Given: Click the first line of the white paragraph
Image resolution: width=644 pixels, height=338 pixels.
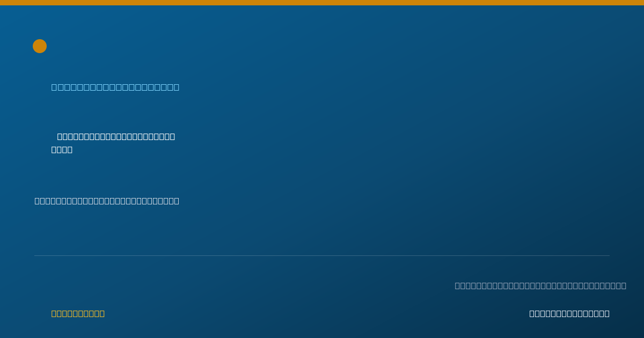Looking at the screenshot, I should (116, 136).
